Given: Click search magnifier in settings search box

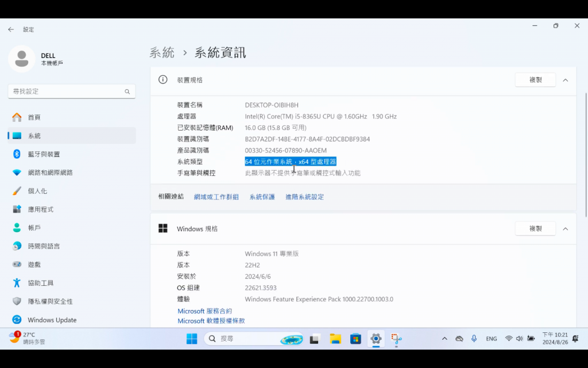Looking at the screenshot, I should 127,91.
